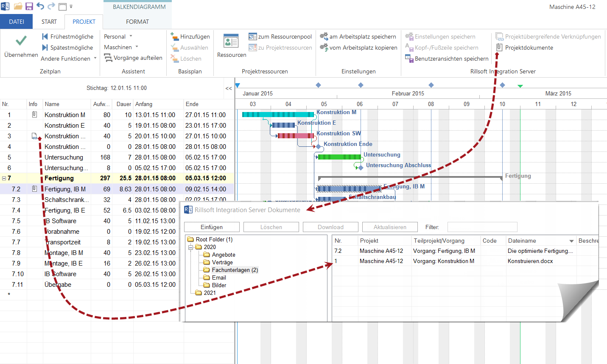The height and width of the screenshot is (364, 607).
Task: Open a project file from the quick access toolbar
Action: point(18,6)
